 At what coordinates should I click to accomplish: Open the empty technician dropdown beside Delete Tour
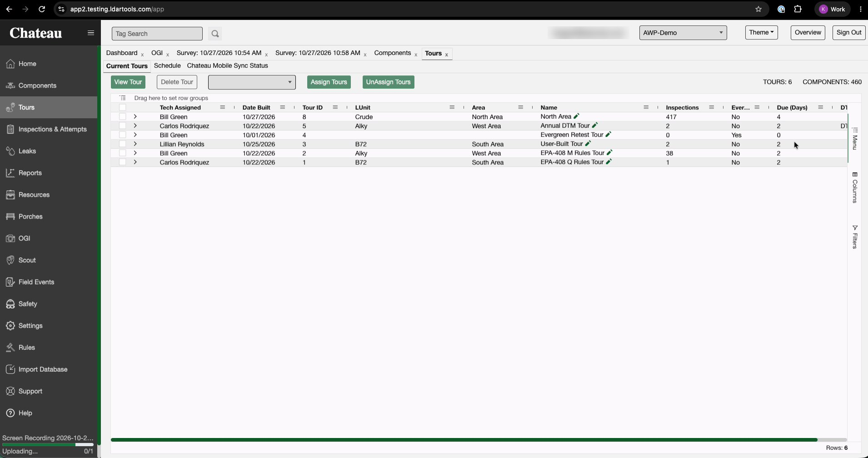coord(252,82)
